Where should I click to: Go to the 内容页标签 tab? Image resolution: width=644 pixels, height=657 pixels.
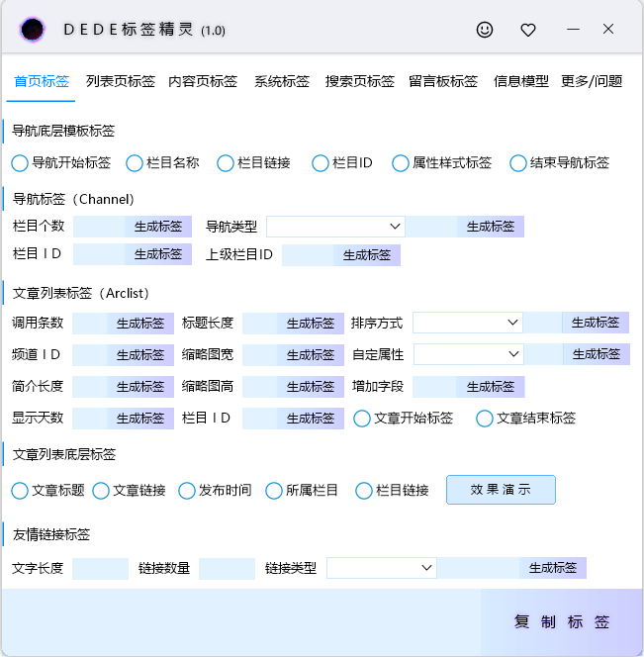point(203,81)
